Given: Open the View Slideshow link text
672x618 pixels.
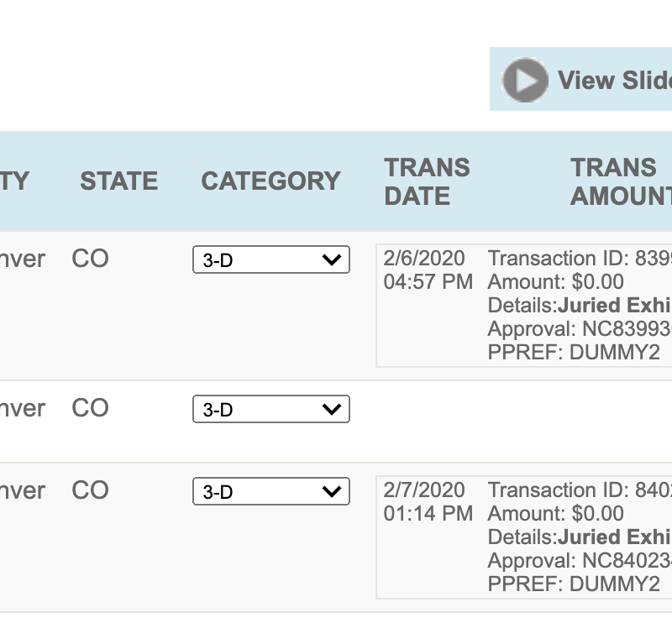Looking at the screenshot, I should point(615,80).
